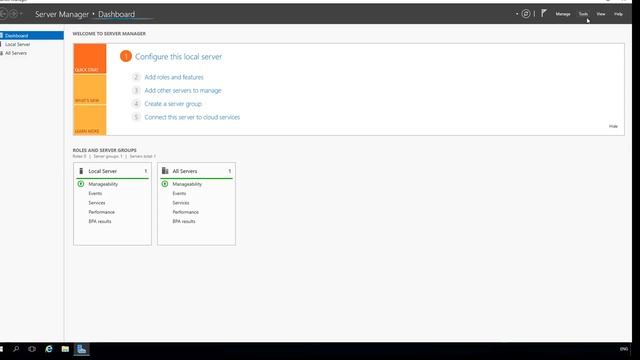640x360 pixels.
Task: Click the What's New tile
Action: pos(90,89)
